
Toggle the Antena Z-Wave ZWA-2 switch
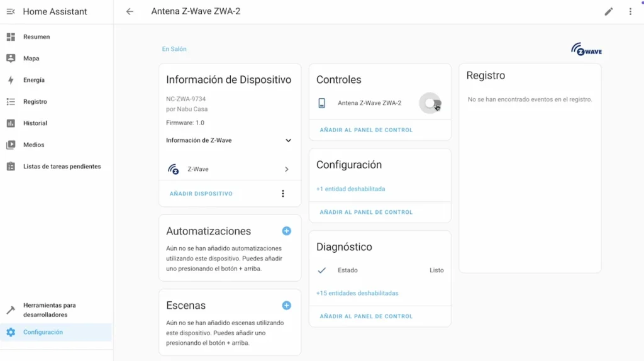pyautogui.click(x=433, y=103)
